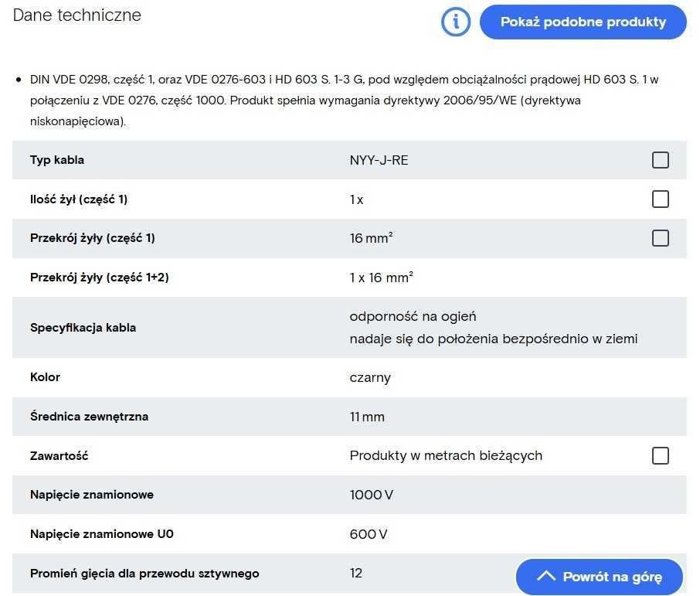Image resolution: width=700 pixels, height=596 pixels.
Task: Go back to top via Powrót na górę
Action: (x=599, y=577)
